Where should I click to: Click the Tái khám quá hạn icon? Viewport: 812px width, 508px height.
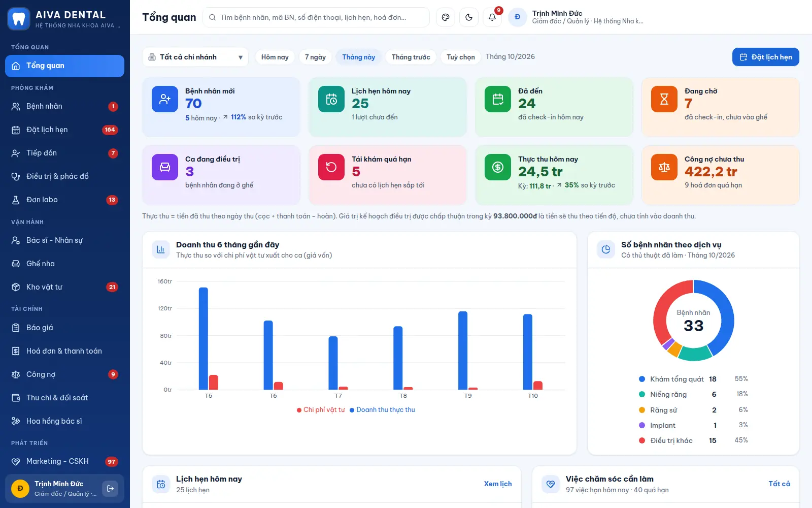(x=331, y=167)
